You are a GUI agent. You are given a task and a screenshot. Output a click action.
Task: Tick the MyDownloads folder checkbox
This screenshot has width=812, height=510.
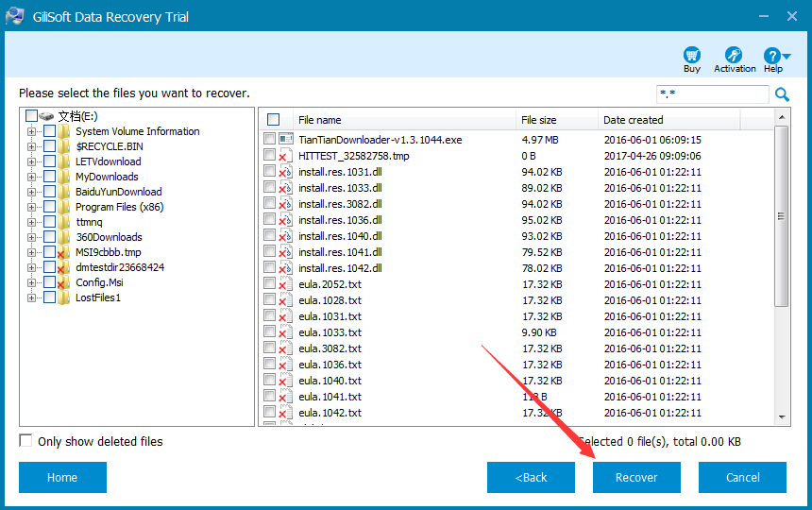tap(49, 177)
